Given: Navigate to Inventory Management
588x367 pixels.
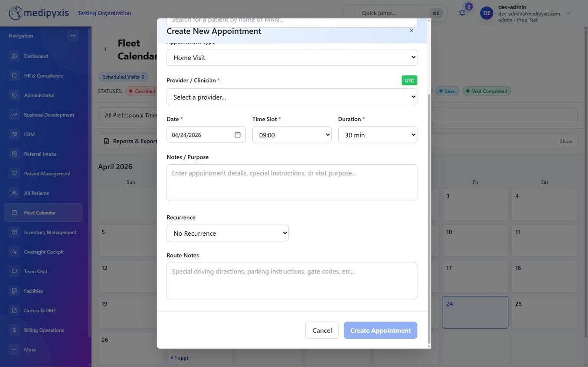Looking at the screenshot, I should click(43, 232).
